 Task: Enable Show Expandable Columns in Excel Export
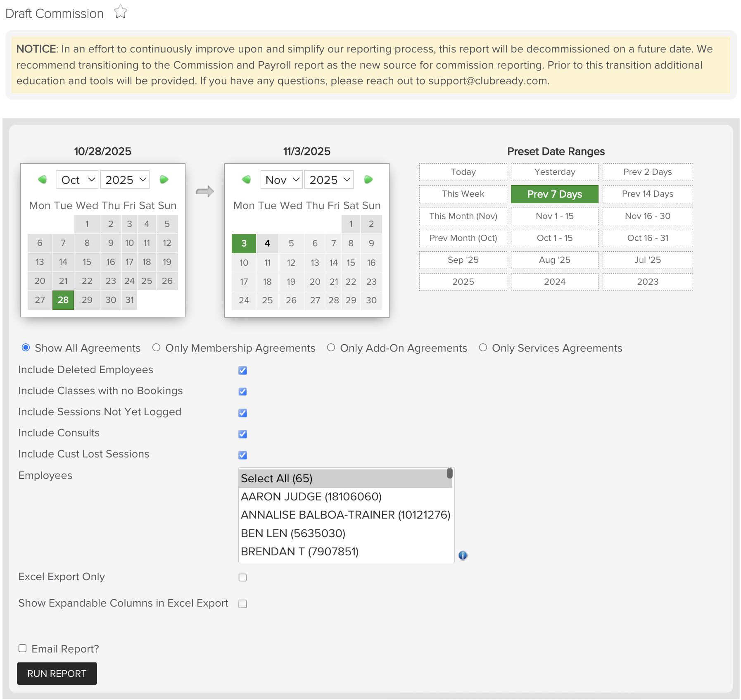pyautogui.click(x=243, y=604)
